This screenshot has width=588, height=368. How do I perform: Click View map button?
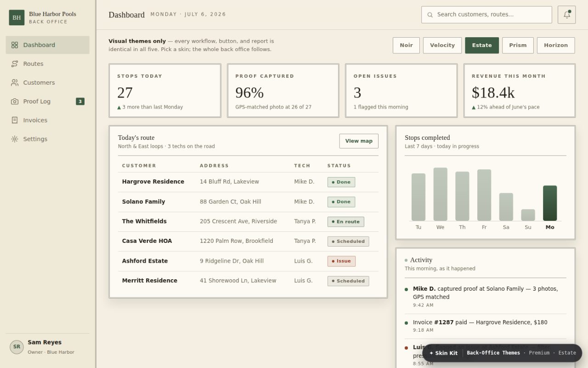click(x=359, y=141)
